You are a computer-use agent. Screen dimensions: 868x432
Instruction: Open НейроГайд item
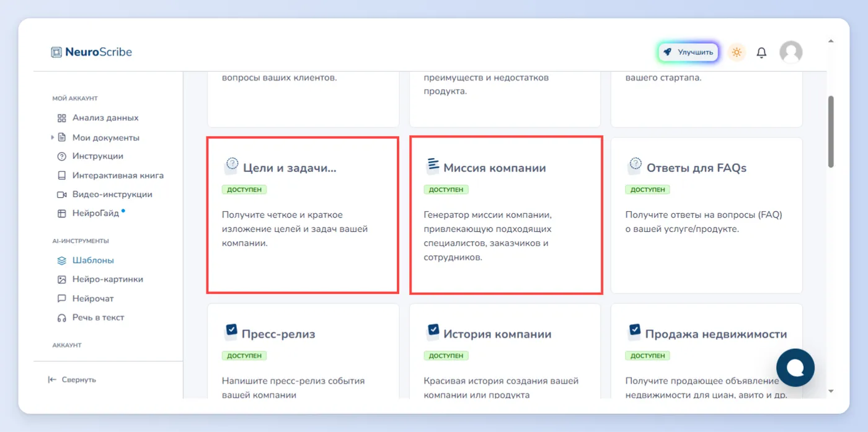coord(95,213)
